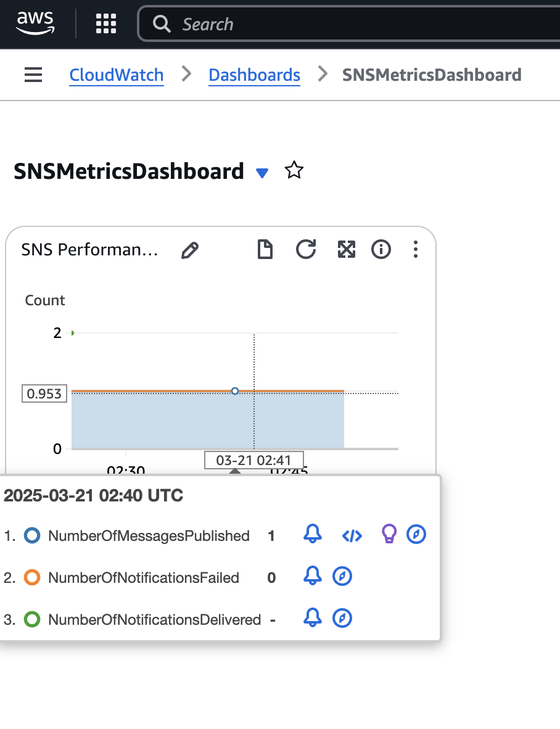The image size is (560, 729).
Task: Click the blue data point on graph
Action: click(x=235, y=391)
